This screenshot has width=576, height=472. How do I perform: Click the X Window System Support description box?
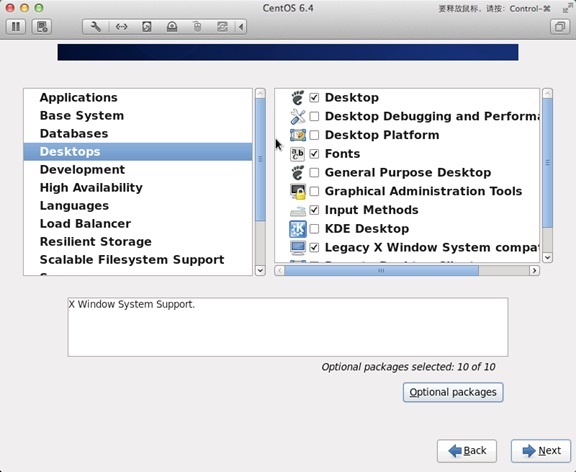coord(288,327)
